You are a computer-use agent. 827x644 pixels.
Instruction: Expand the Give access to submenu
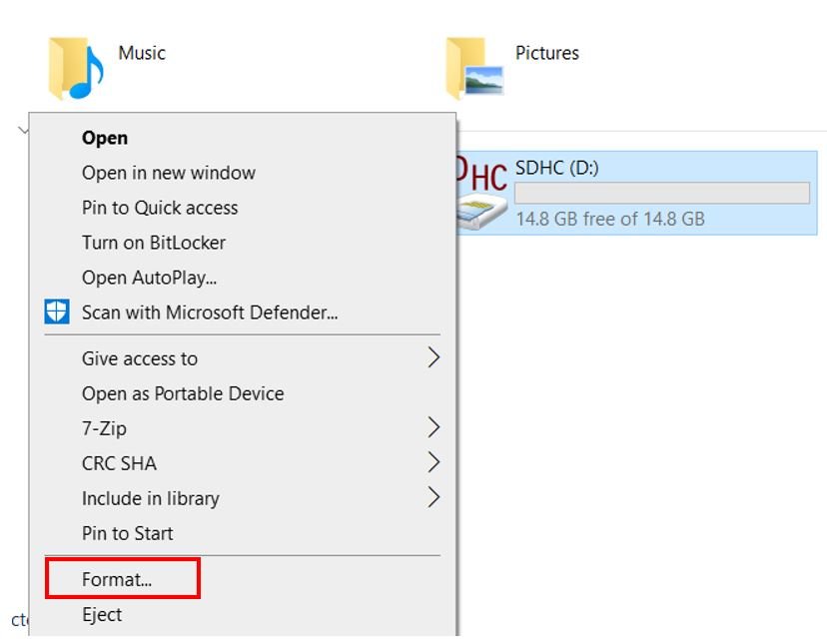tap(243, 358)
